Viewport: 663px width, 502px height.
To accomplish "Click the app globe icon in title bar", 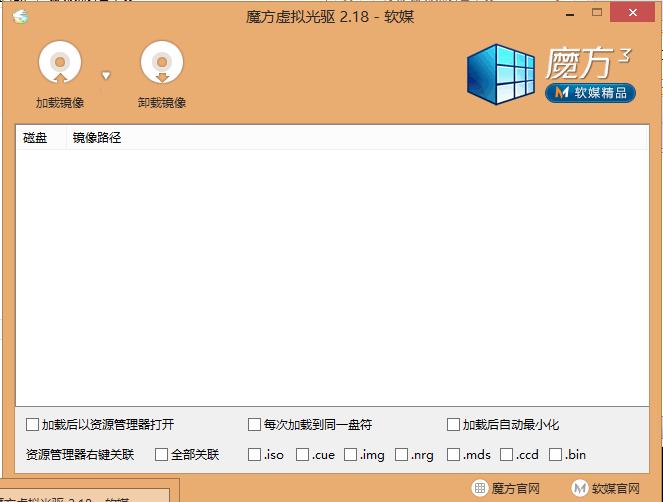I will pos(20,17).
